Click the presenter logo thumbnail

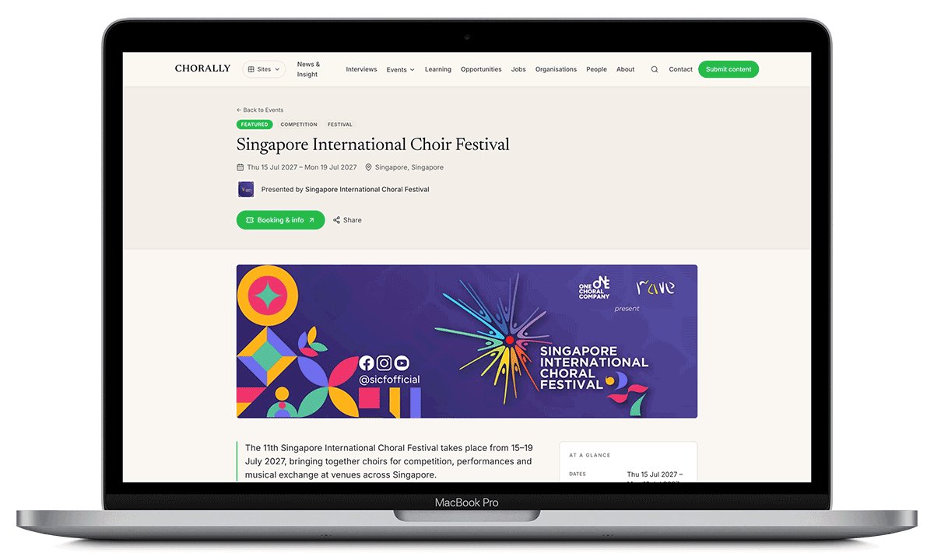[246, 189]
